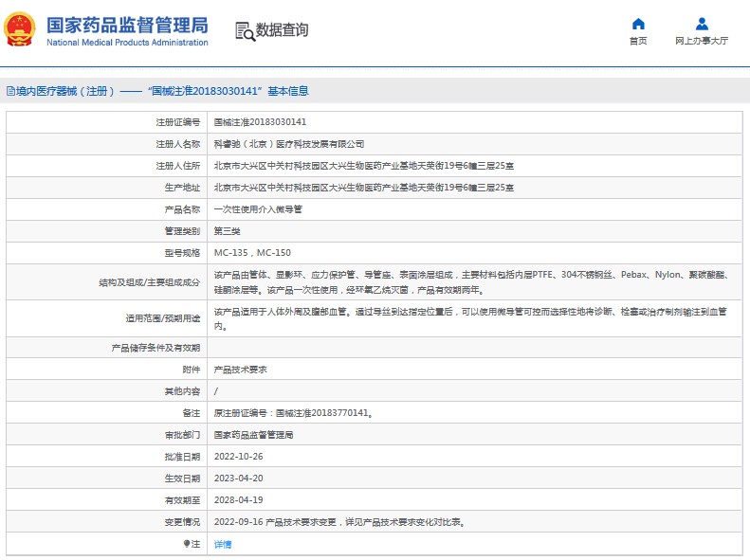Click the 首页 label
Viewport: 750px width, 560px height.
point(638,41)
